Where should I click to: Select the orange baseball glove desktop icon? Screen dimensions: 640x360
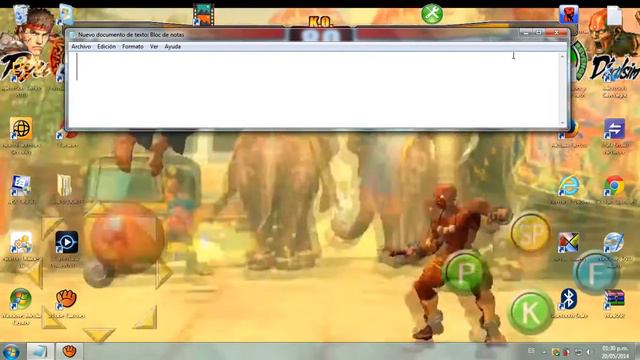coord(66,299)
